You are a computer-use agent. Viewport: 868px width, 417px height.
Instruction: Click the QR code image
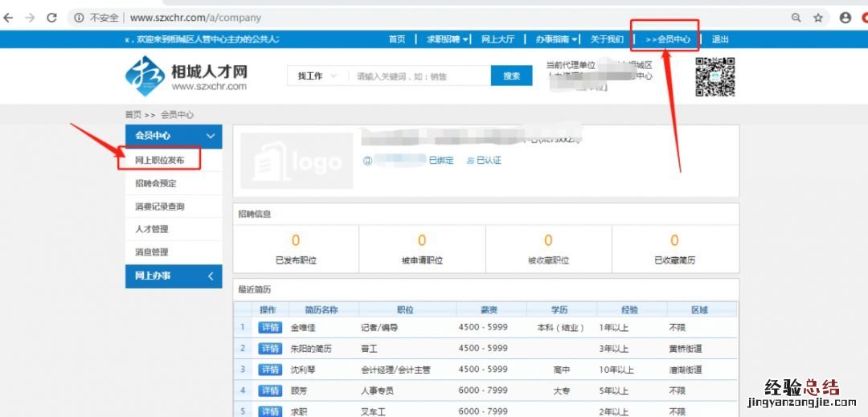715,76
